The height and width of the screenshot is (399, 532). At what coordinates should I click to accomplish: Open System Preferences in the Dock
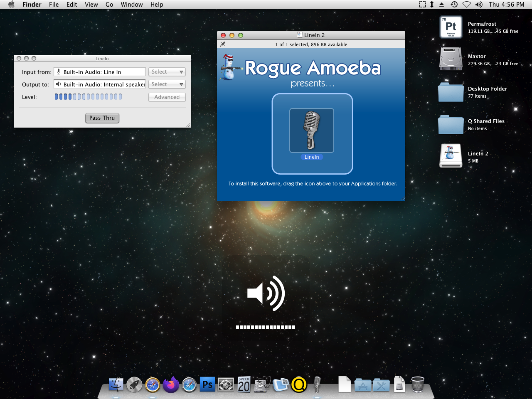226,385
